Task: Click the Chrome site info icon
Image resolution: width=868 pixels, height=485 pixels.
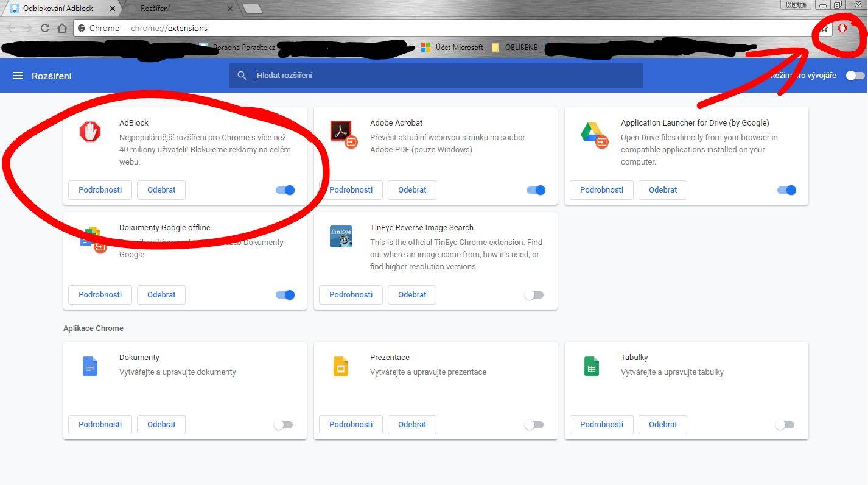Action: click(82, 28)
